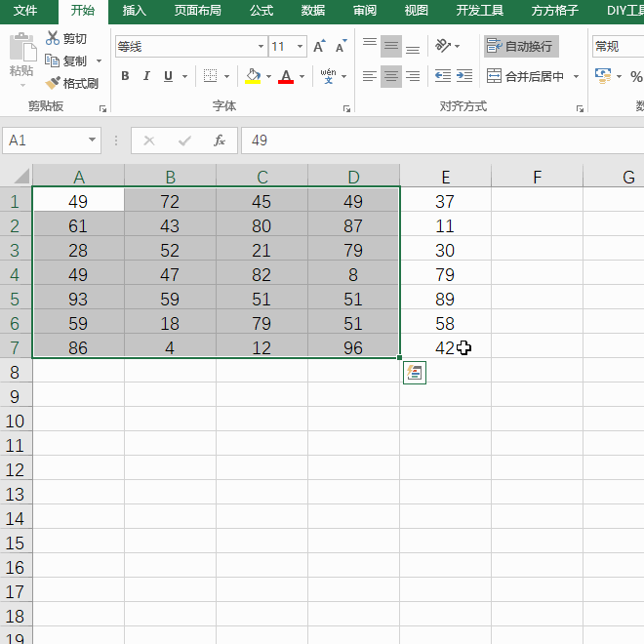Switch to the 方方格子 tab
This screenshot has height=644, width=644.
554,10
